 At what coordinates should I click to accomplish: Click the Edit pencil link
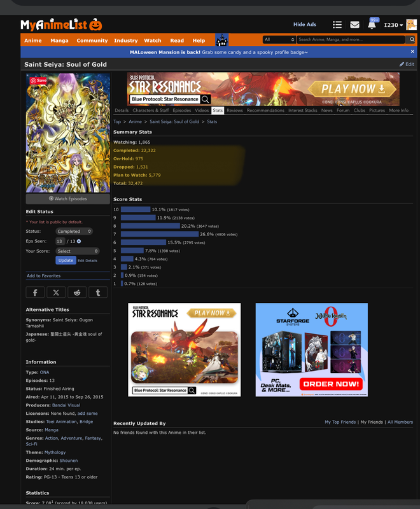407,64
